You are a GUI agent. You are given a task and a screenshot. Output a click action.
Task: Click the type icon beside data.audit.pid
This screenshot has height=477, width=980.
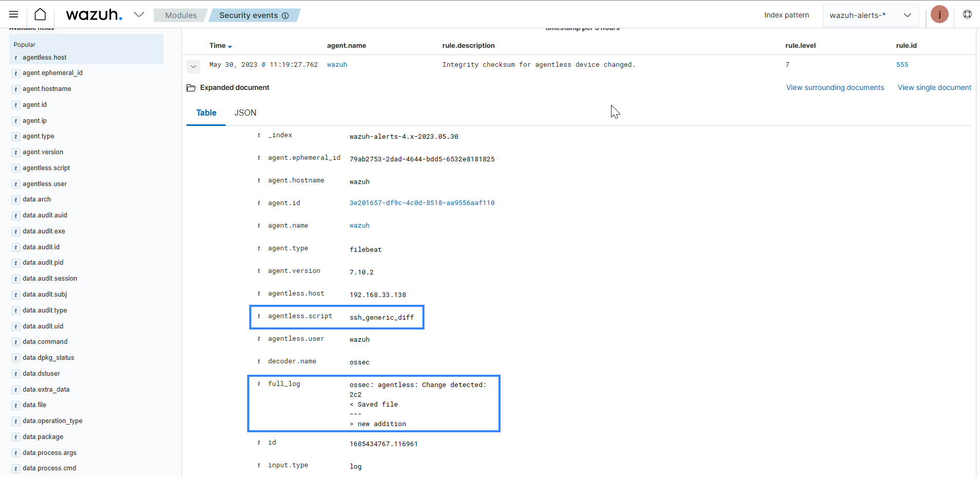click(x=16, y=263)
